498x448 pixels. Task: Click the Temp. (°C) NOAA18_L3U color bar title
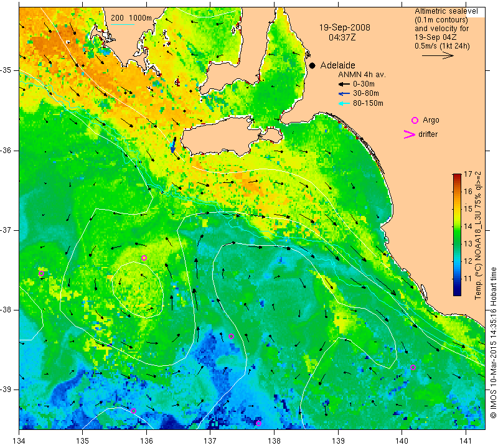(x=477, y=235)
